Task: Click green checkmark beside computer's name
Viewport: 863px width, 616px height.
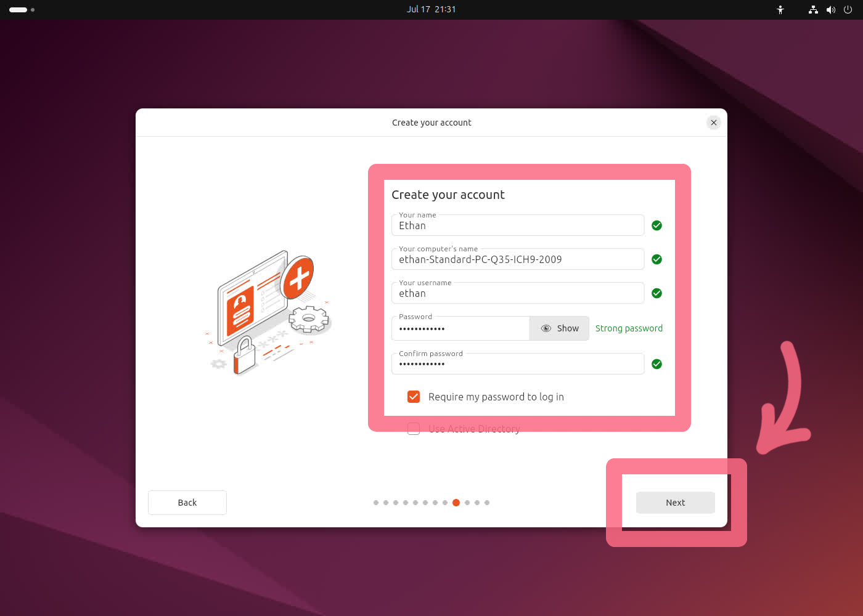Action: tap(656, 259)
